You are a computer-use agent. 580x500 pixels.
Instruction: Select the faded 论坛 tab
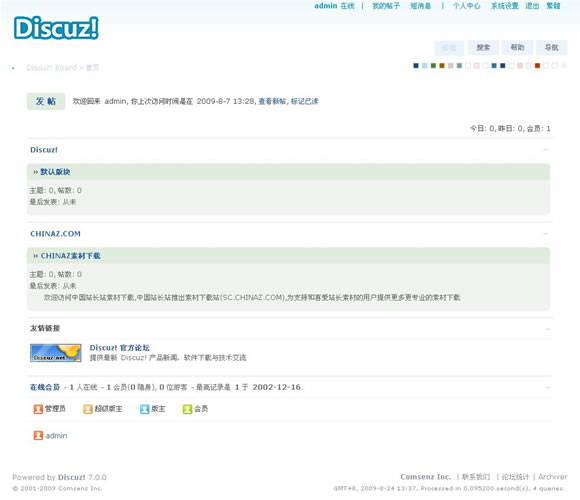pyautogui.click(x=449, y=47)
